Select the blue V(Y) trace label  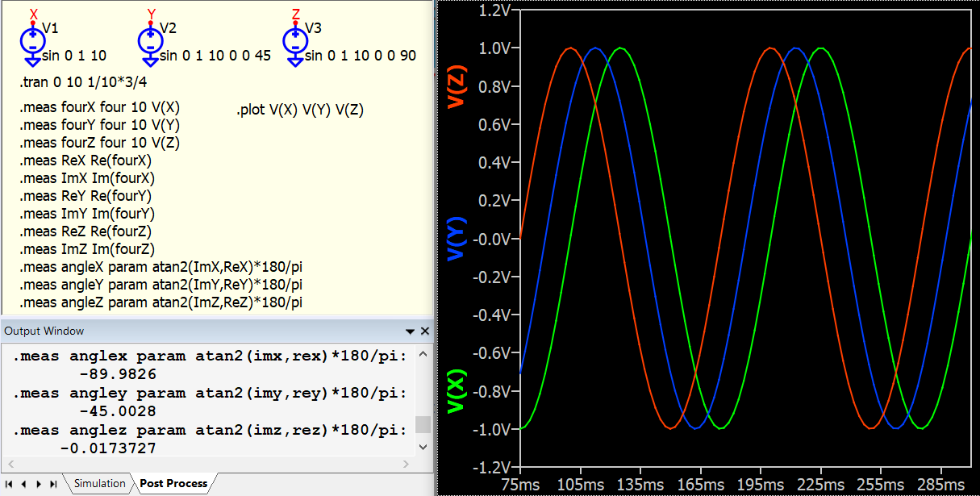(457, 239)
